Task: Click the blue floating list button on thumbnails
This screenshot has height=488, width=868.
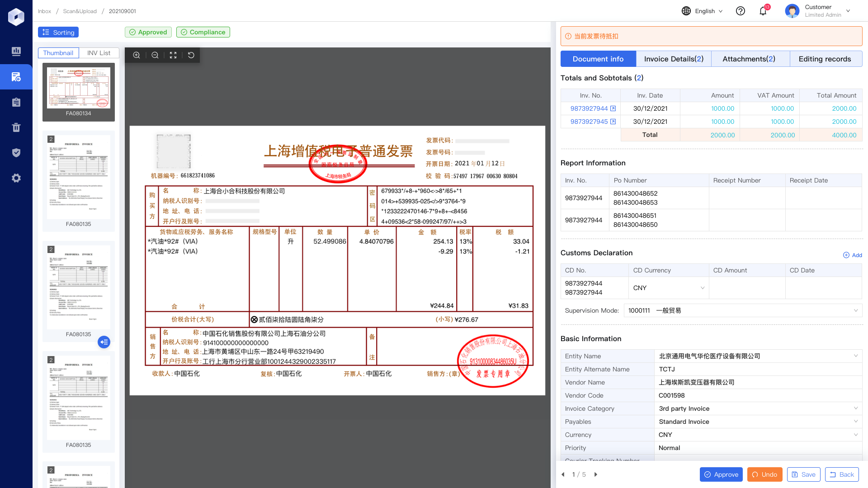Action: point(104,342)
